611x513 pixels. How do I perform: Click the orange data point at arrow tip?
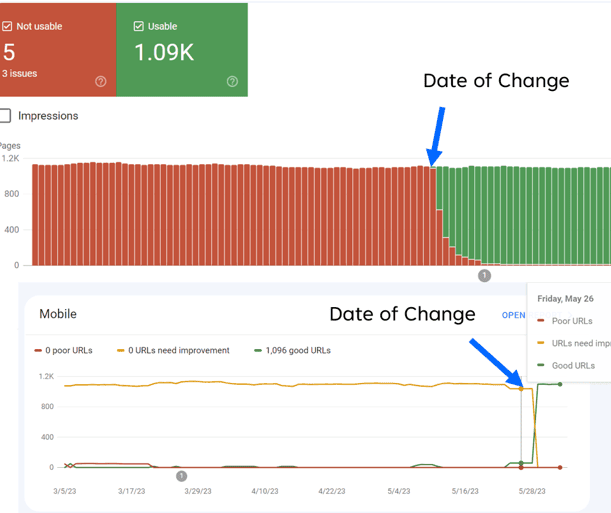pyautogui.click(x=521, y=389)
